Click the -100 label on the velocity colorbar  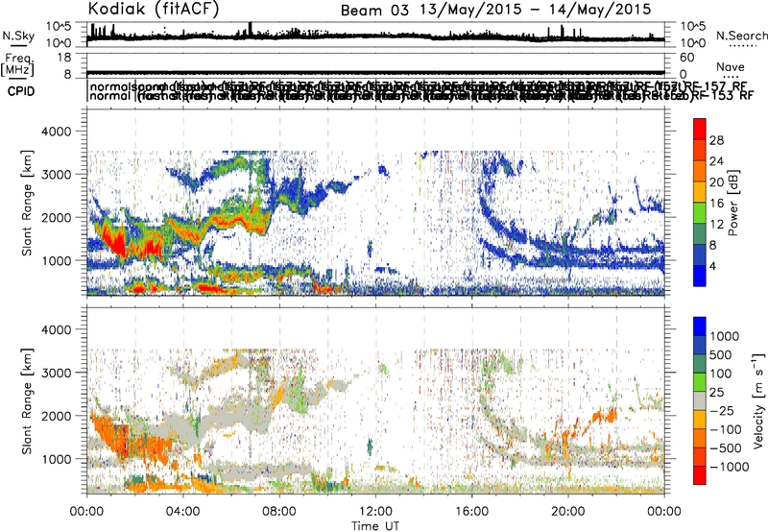726,429
